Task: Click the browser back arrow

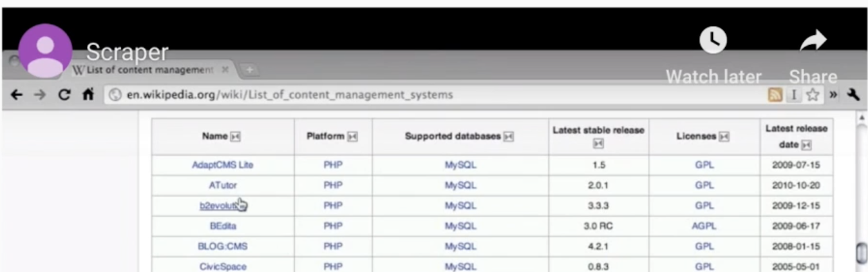Action: [x=17, y=95]
